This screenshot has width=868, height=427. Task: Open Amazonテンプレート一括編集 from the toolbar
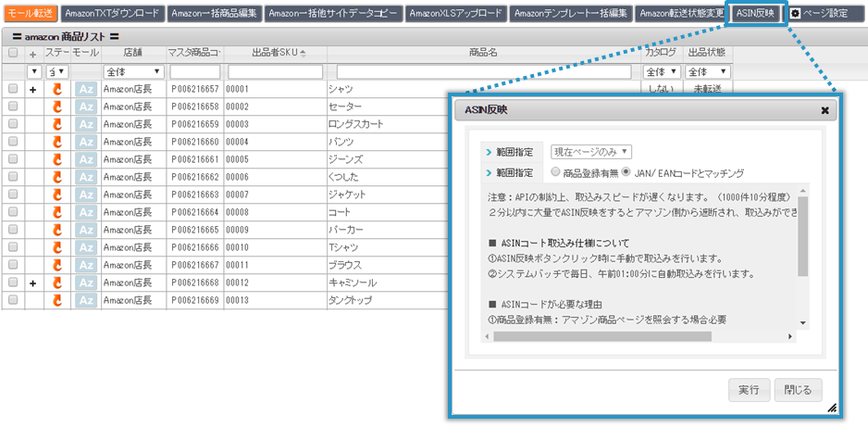(571, 13)
